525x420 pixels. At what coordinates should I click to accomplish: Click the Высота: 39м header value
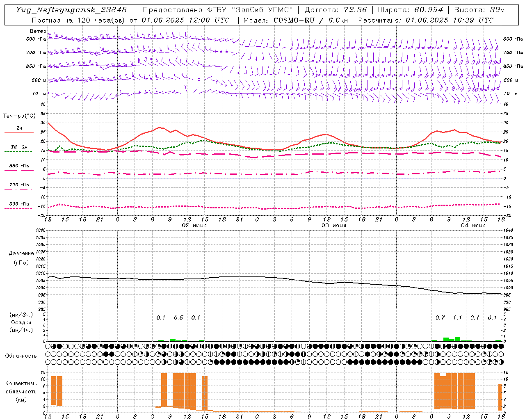tap(479, 10)
